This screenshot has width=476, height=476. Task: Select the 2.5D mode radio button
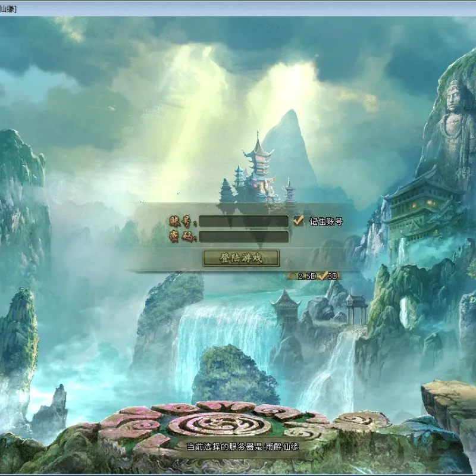pyautogui.click(x=292, y=276)
